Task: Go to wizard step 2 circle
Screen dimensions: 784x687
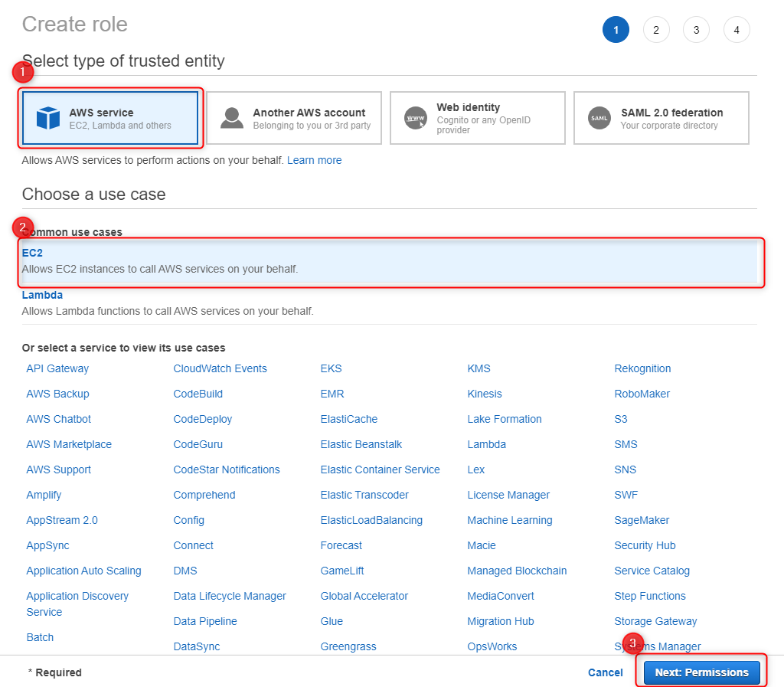Action: (656, 30)
